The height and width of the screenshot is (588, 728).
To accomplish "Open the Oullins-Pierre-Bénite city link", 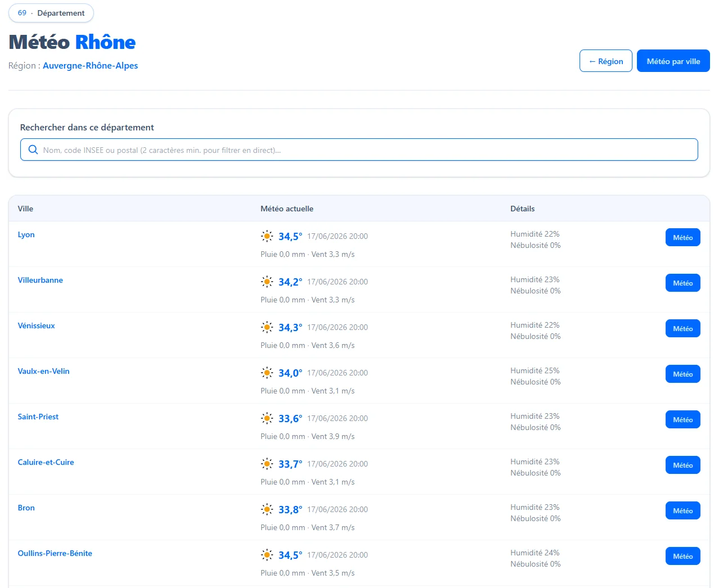I will [x=55, y=553].
